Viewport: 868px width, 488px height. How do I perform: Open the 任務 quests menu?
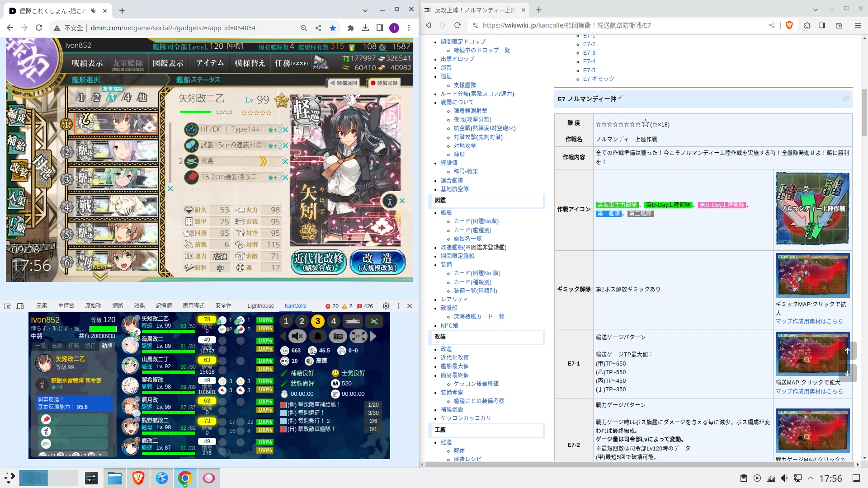click(x=291, y=63)
